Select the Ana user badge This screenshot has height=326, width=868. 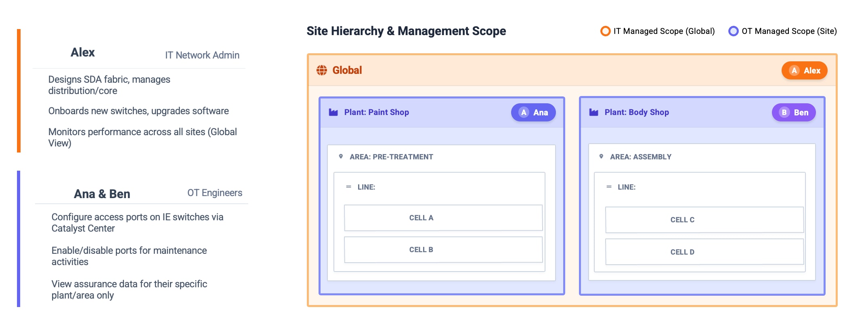(533, 113)
